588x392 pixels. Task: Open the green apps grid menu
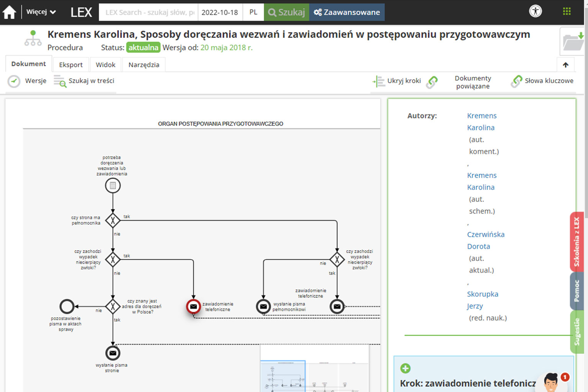pos(567,11)
